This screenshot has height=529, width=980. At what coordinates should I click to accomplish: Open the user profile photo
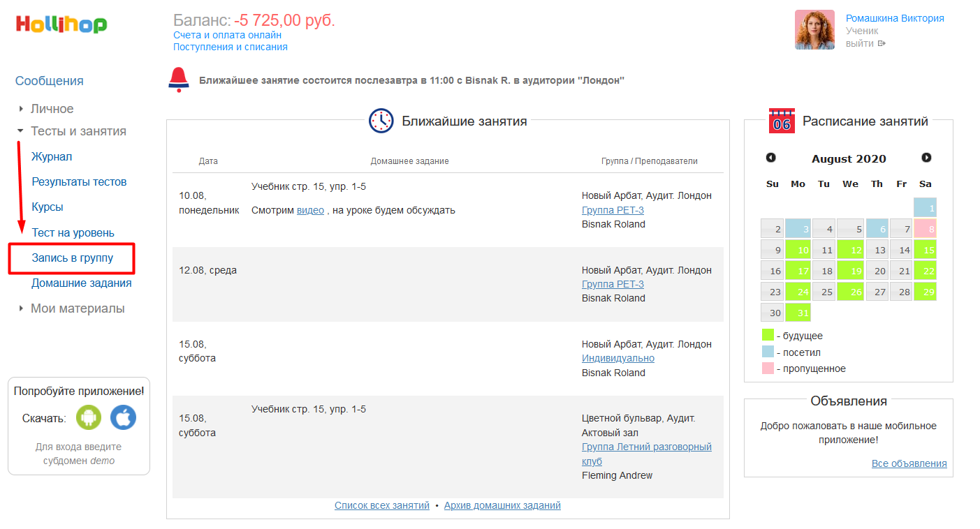coord(814,29)
